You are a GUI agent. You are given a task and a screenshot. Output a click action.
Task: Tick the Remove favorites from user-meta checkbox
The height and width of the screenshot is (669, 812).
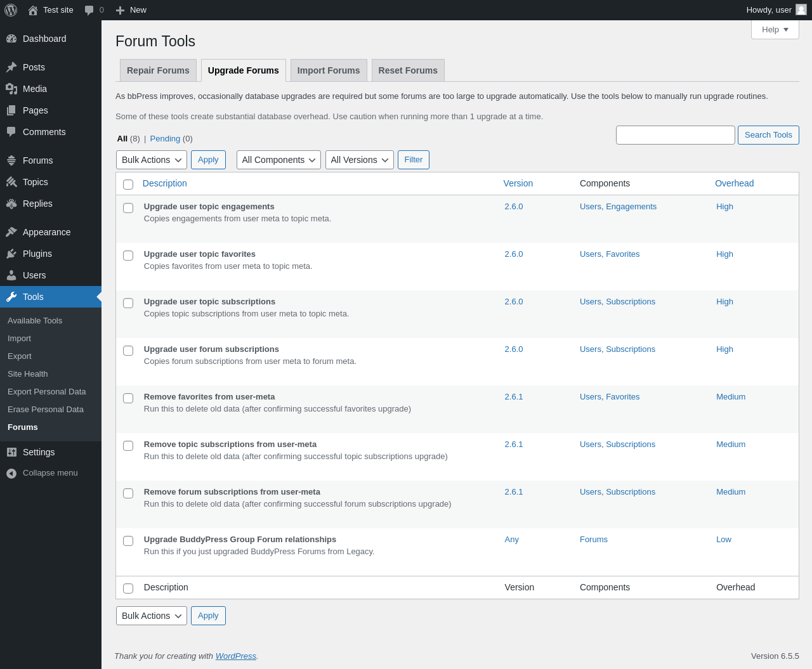click(128, 398)
